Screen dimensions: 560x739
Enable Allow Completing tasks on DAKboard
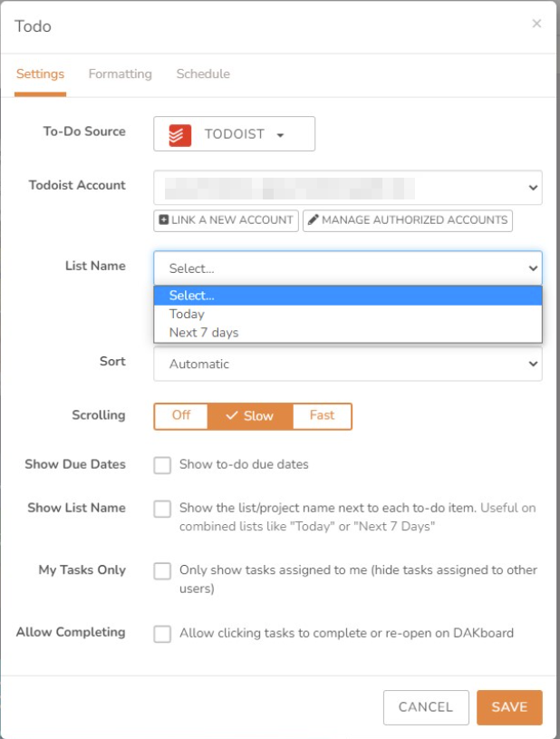tap(163, 633)
